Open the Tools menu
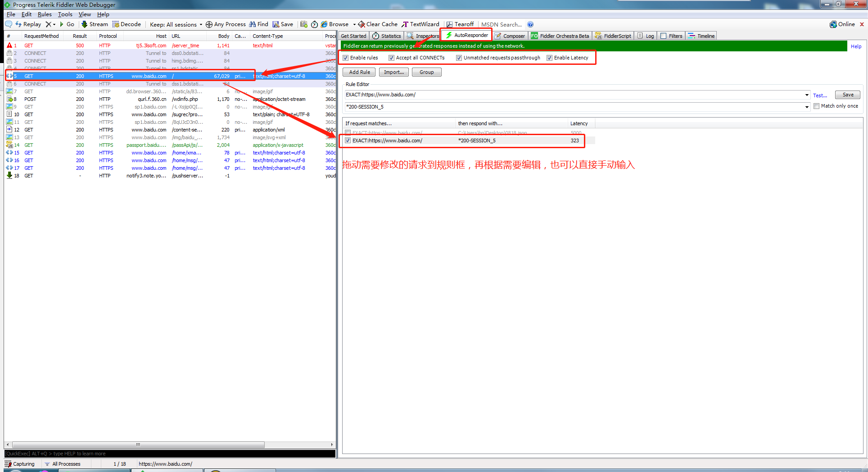868x472 pixels. click(65, 14)
